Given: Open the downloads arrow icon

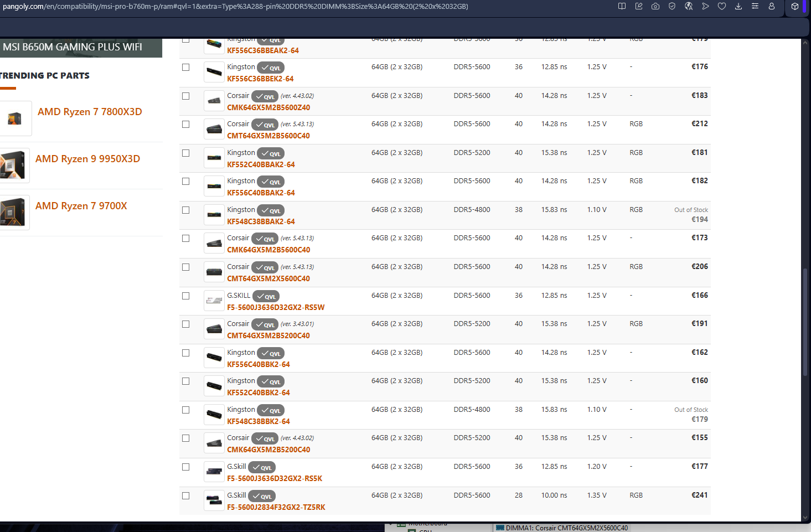Looking at the screenshot, I should [738, 6].
